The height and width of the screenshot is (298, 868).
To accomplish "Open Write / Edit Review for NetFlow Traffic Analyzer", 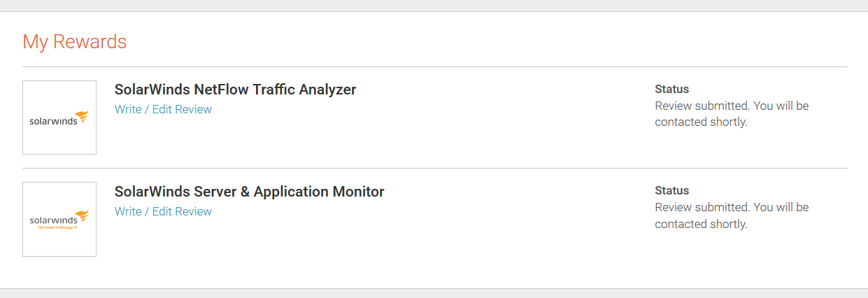I will (x=163, y=109).
